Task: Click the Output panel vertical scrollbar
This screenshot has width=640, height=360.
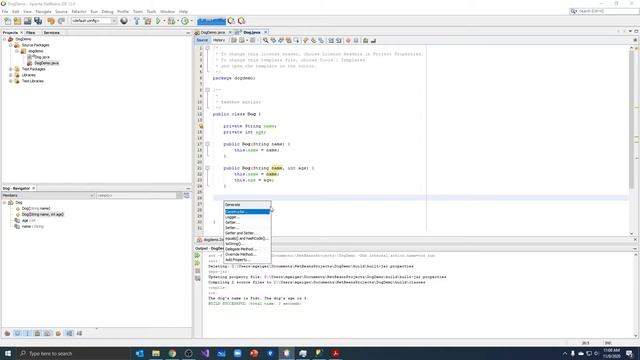Action: click(x=636, y=295)
